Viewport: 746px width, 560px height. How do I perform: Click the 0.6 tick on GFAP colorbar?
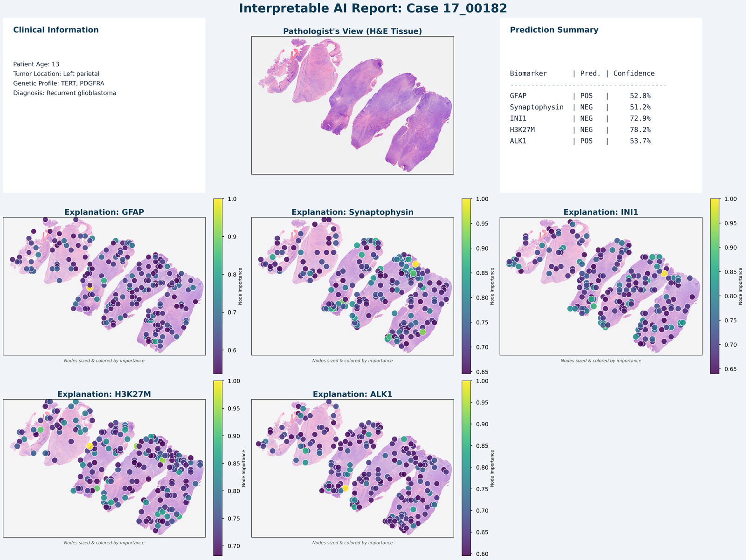click(x=232, y=350)
